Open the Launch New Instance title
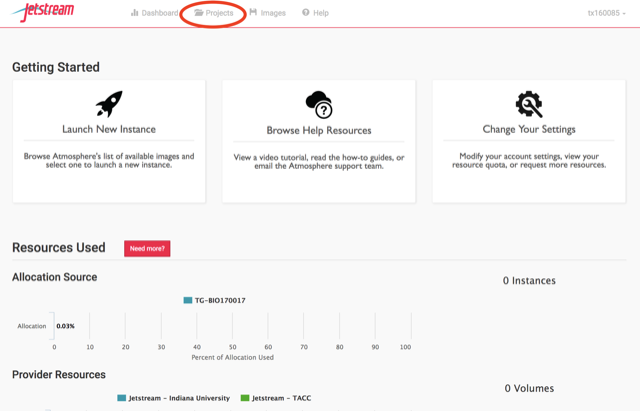The image size is (640, 411). tap(109, 129)
